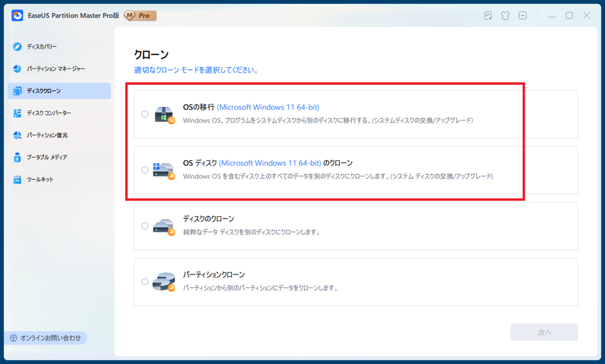Image resolution: width=605 pixels, height=364 pixels.
Task: Select the OS ディスク のクローン radio button
Action: pyautogui.click(x=145, y=170)
